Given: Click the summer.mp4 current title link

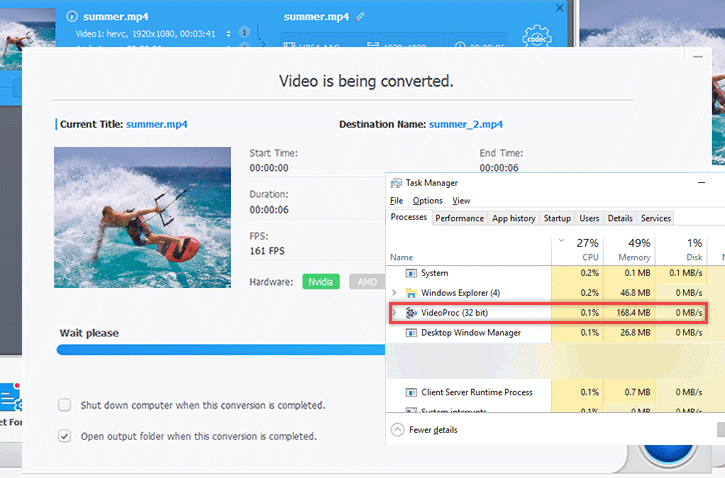Looking at the screenshot, I should pyautogui.click(x=157, y=125).
